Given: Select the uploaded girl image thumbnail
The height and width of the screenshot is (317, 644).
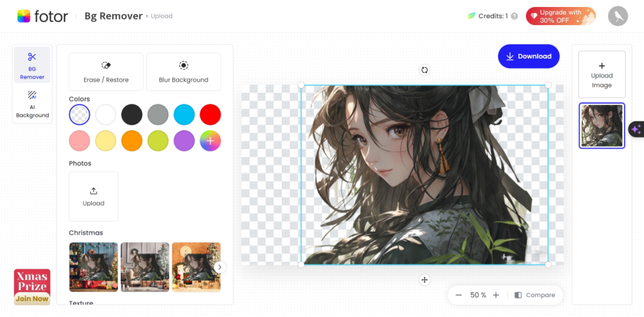Looking at the screenshot, I should click(x=602, y=126).
